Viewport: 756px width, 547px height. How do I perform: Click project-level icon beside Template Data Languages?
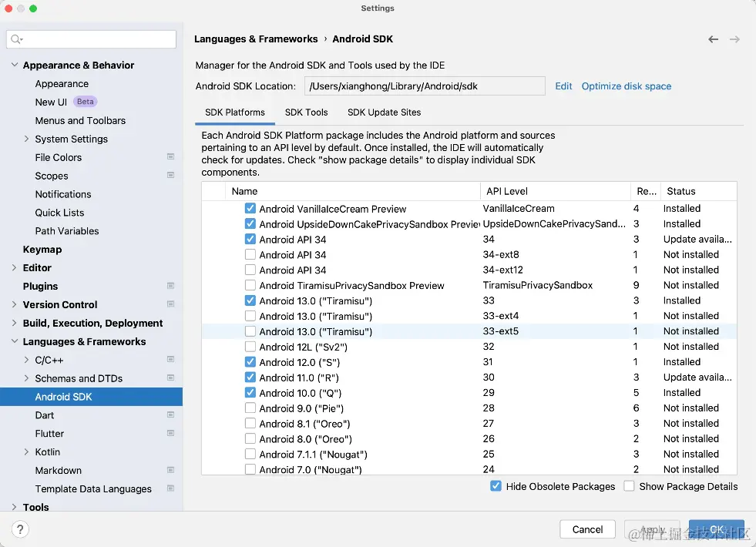click(x=170, y=488)
